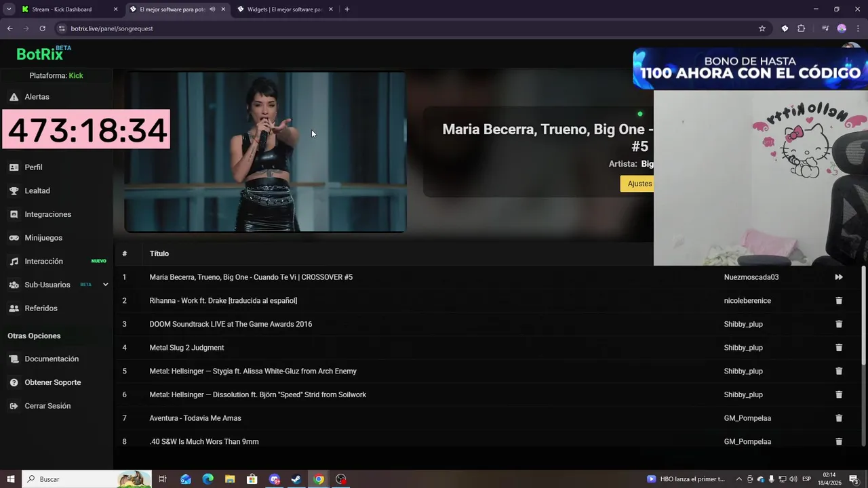868x488 pixels.
Task: Click the address bar URL
Action: [112, 28]
